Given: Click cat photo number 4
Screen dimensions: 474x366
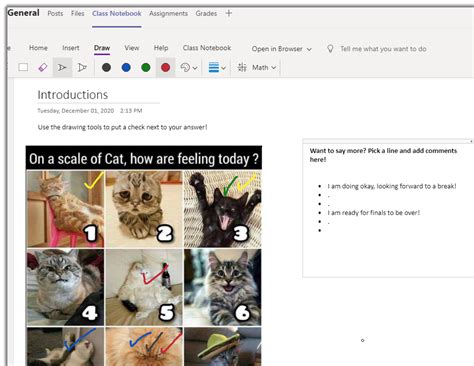Looking at the screenshot, I should 65,287.
